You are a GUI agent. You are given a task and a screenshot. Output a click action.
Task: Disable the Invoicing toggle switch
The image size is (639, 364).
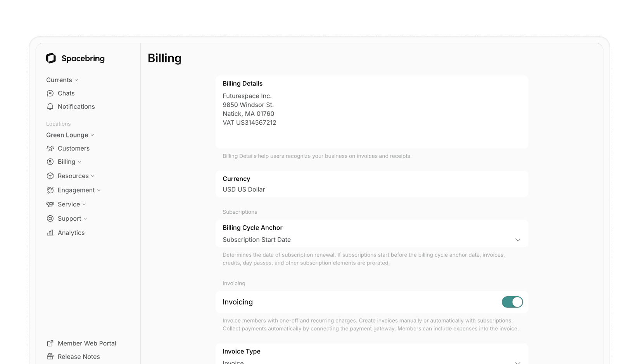512,302
